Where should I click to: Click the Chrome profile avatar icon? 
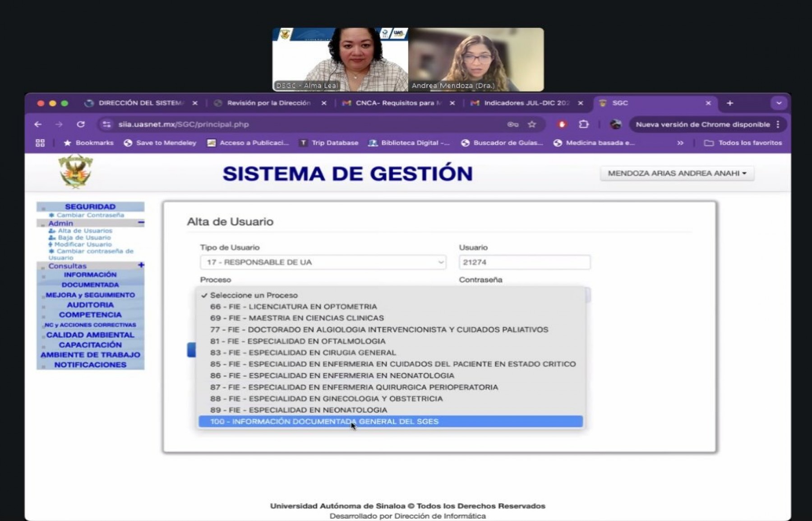[x=615, y=124]
